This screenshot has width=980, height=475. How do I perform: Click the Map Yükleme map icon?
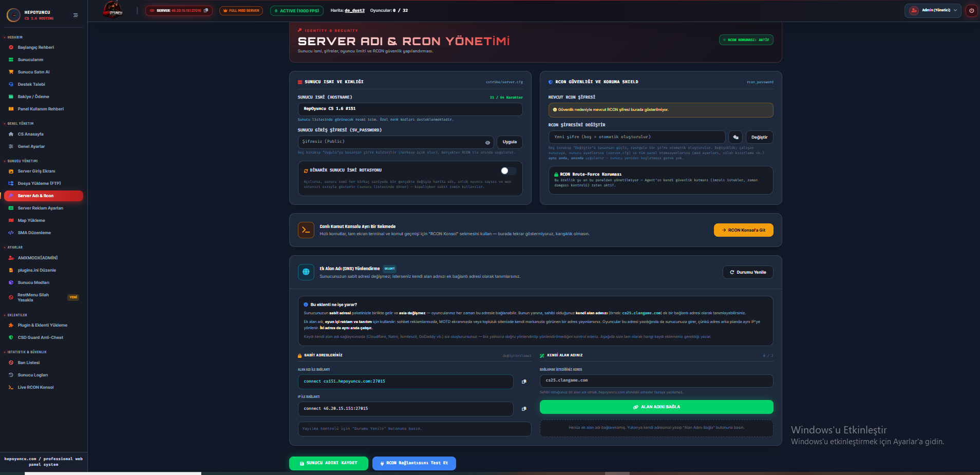pos(11,220)
